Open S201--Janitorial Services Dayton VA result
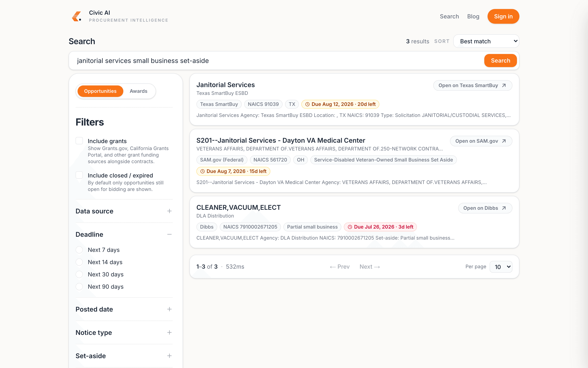 pyautogui.click(x=281, y=140)
